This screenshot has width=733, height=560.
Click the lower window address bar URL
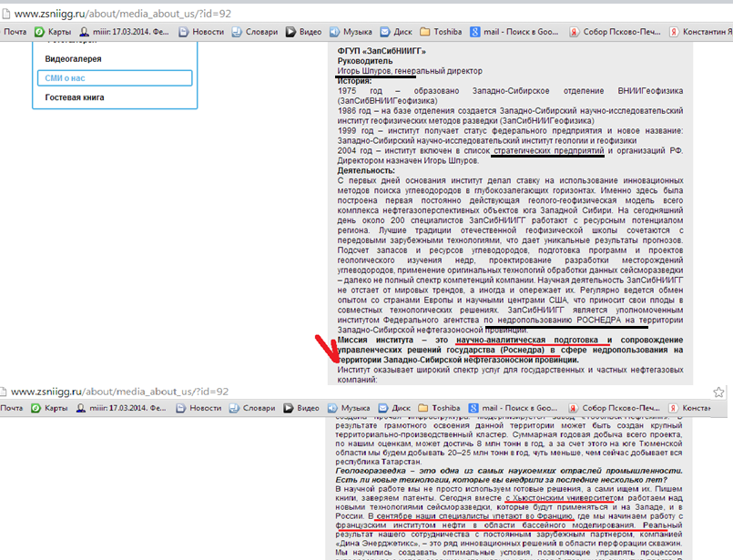pyautogui.click(x=119, y=392)
